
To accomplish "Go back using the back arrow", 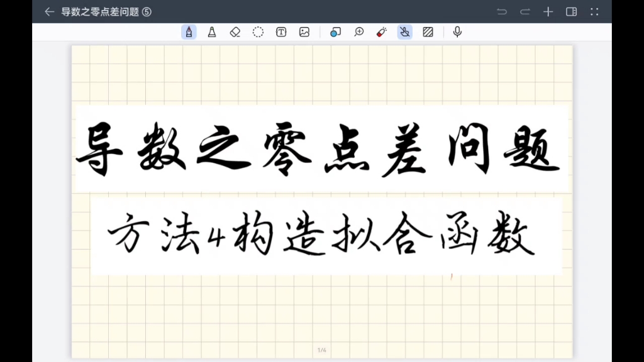I will (49, 11).
